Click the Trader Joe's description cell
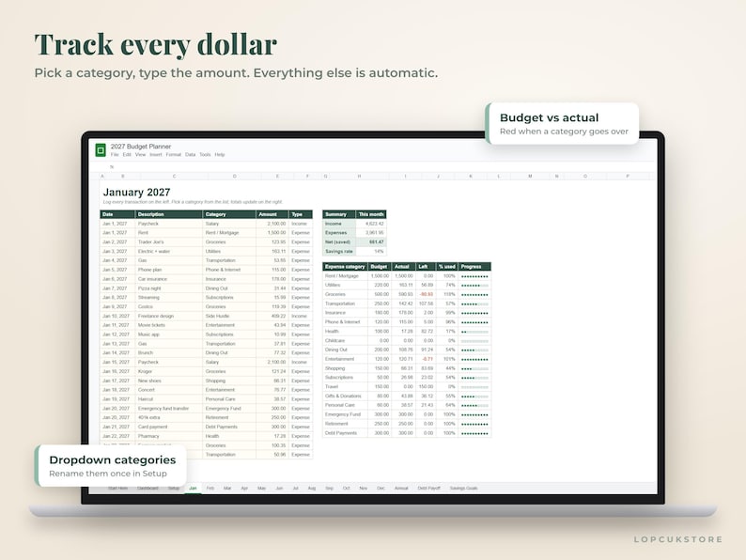The height and width of the screenshot is (560, 746). [x=169, y=242]
